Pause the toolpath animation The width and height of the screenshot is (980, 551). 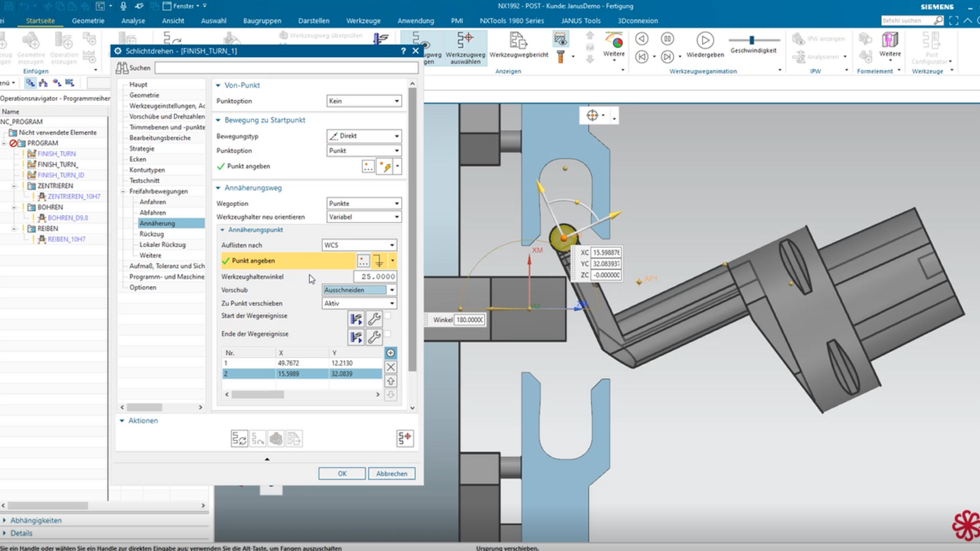click(x=667, y=39)
